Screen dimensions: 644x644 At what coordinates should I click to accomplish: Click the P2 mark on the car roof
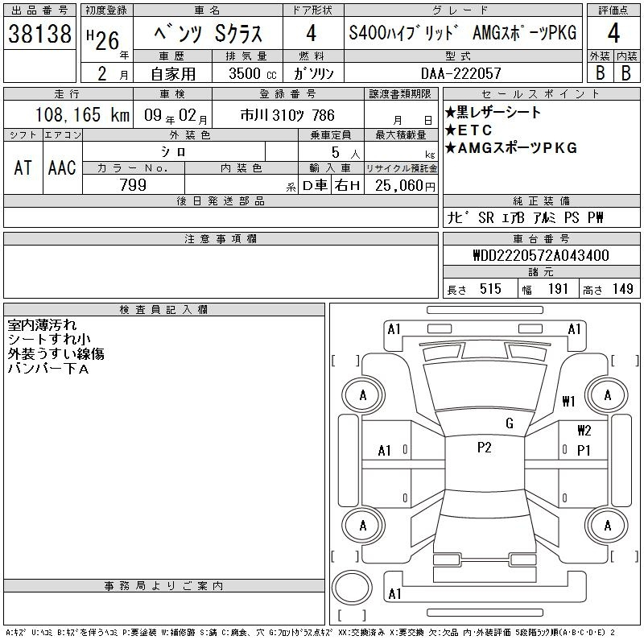(x=484, y=448)
